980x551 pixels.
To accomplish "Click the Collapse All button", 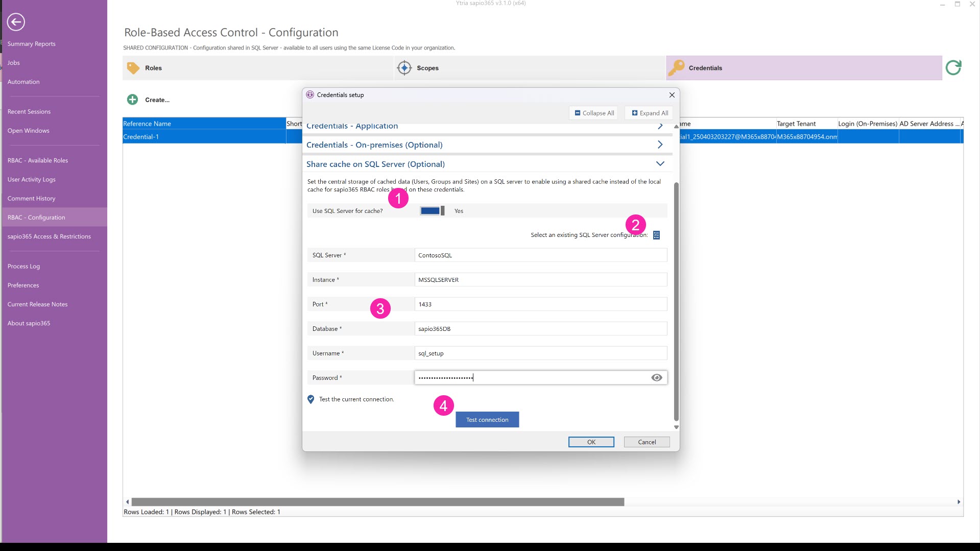I will pyautogui.click(x=594, y=113).
